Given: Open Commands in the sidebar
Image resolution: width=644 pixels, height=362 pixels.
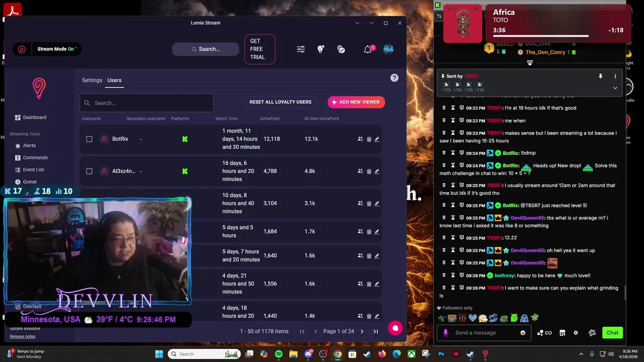Looking at the screenshot, I should coord(31,158).
